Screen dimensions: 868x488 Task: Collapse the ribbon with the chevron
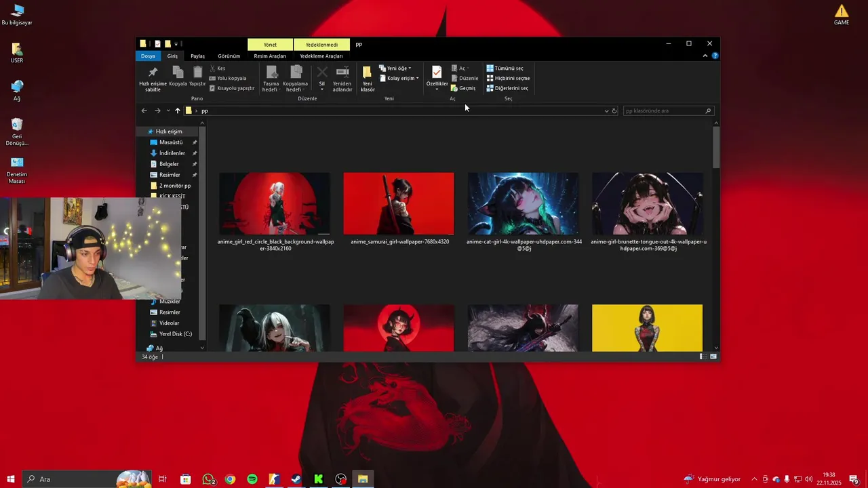pos(705,56)
